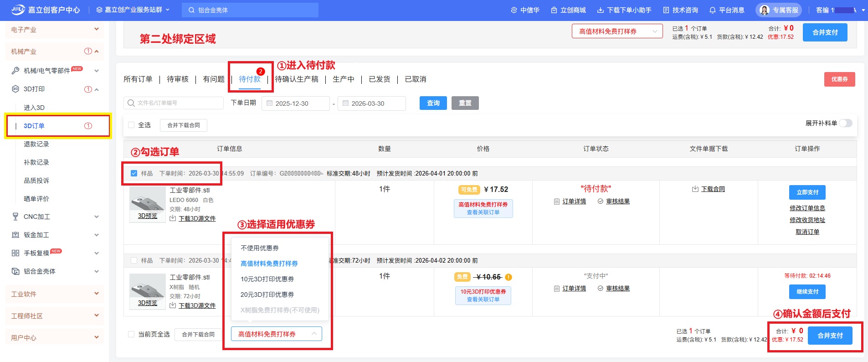The width and height of the screenshot is (868, 362).
Task: Uncheck the first order's checkbox
Action: coord(134,173)
